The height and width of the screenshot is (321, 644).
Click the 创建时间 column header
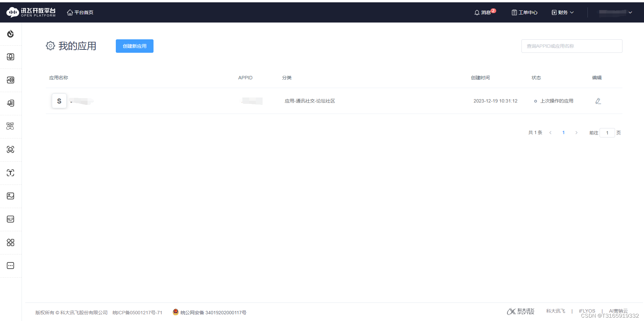pos(480,78)
